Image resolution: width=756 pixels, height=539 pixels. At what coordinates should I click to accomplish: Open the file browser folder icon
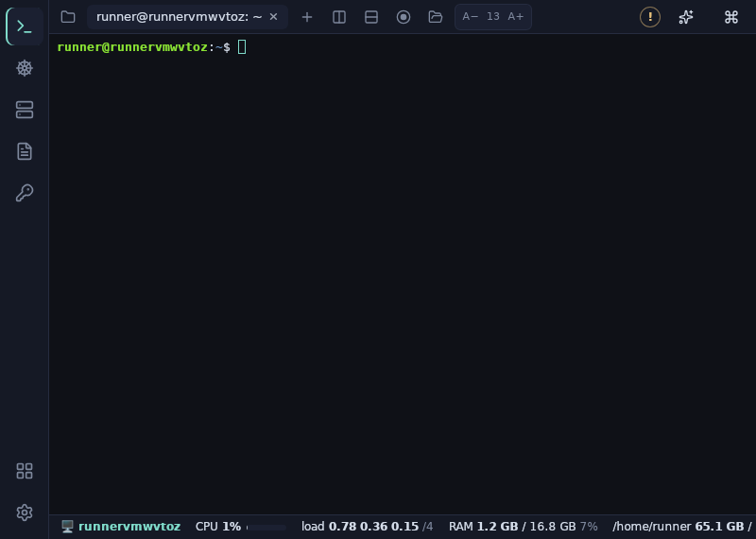(x=436, y=17)
